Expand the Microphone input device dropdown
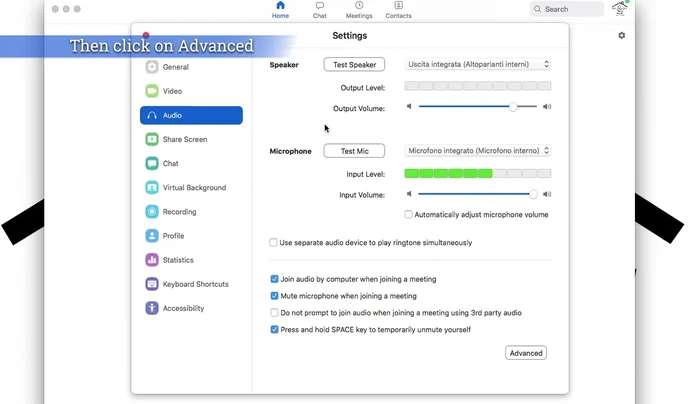 pos(478,151)
